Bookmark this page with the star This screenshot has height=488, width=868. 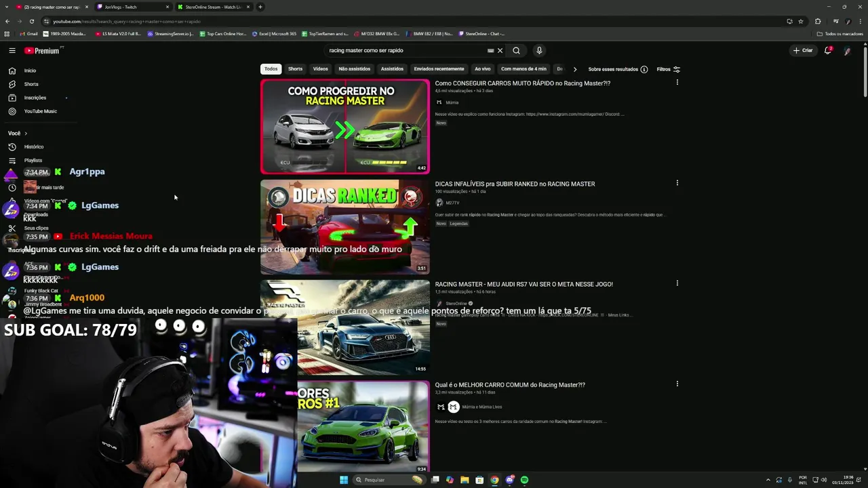(801, 21)
